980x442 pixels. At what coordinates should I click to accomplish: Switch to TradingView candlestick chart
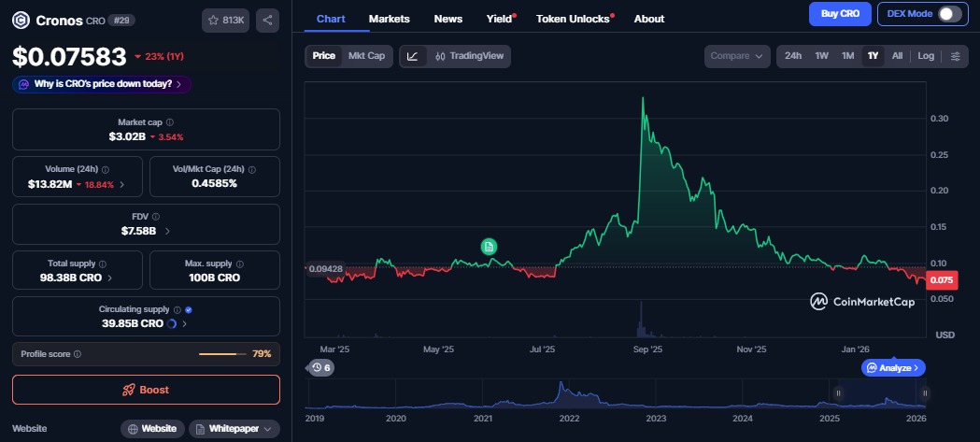pyautogui.click(x=469, y=56)
